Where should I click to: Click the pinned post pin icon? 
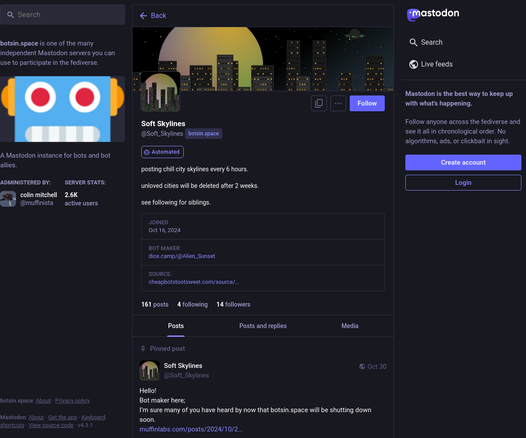[x=143, y=349]
